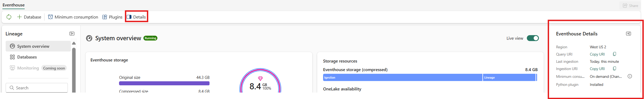Click the sidebar scroll up arrow

pos(74,43)
